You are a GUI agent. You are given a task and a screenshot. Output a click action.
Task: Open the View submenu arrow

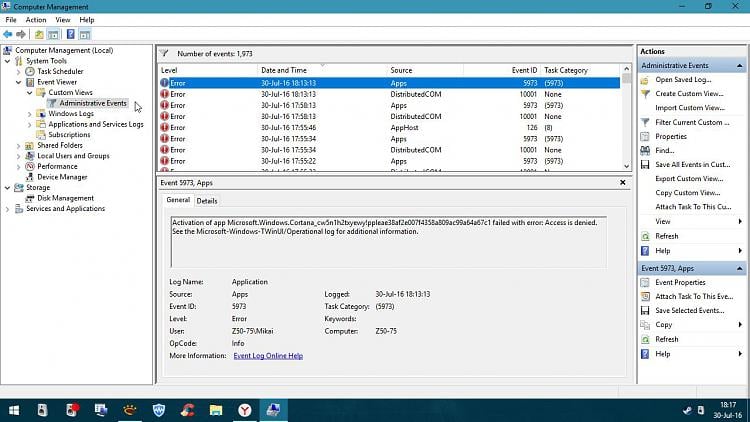coord(740,222)
